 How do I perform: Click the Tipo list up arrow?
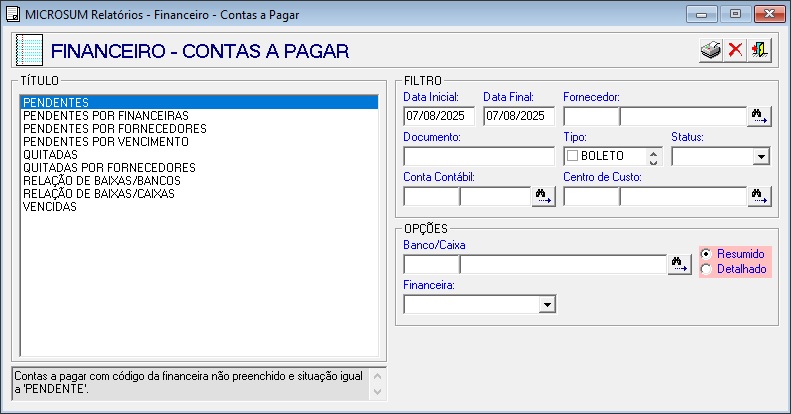click(x=653, y=153)
